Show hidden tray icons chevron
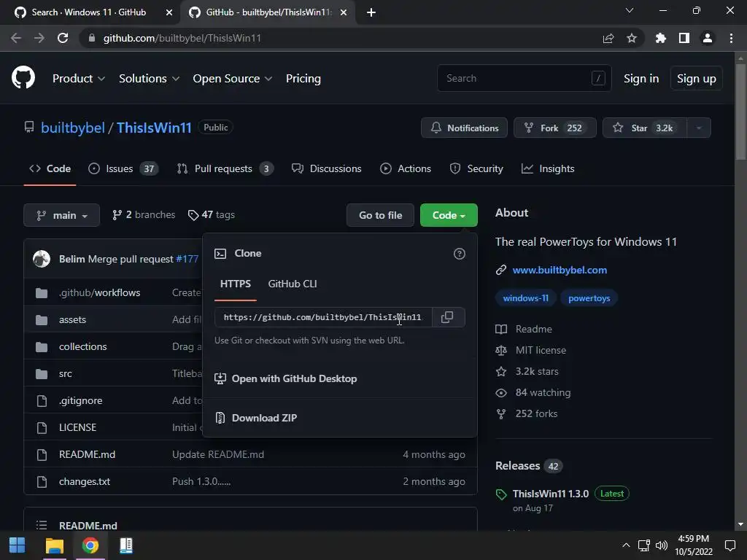 [626, 545]
